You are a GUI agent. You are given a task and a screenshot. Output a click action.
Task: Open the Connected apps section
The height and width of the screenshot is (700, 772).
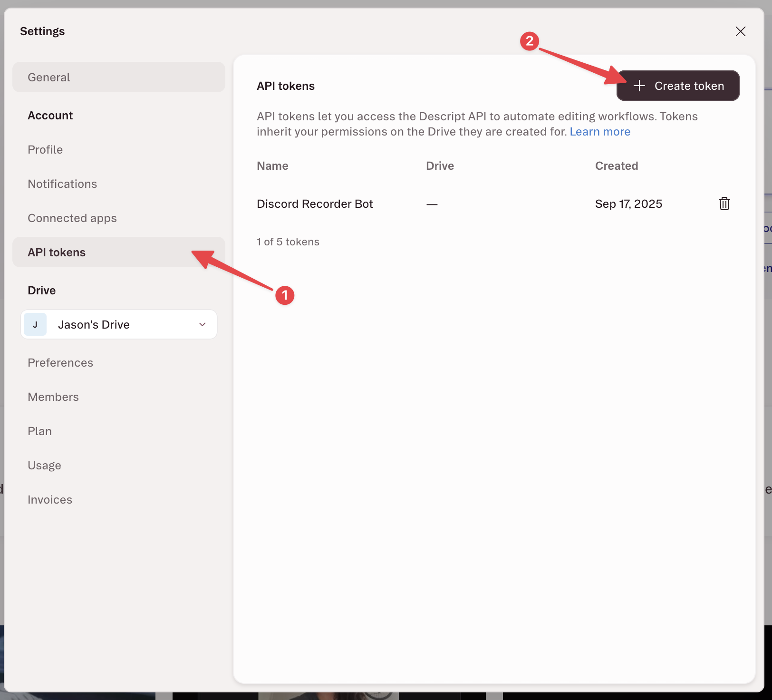(x=72, y=218)
